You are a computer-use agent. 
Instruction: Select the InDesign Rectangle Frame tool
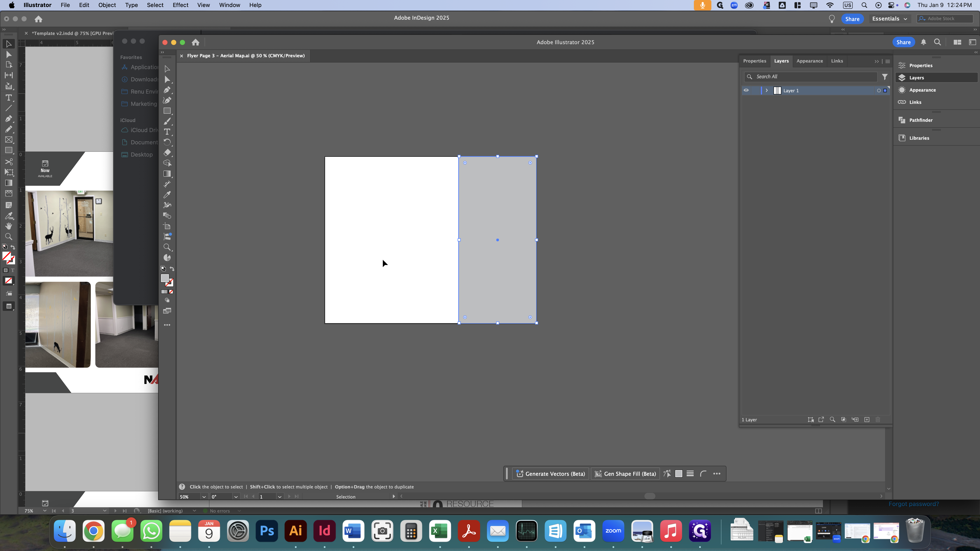(9, 140)
